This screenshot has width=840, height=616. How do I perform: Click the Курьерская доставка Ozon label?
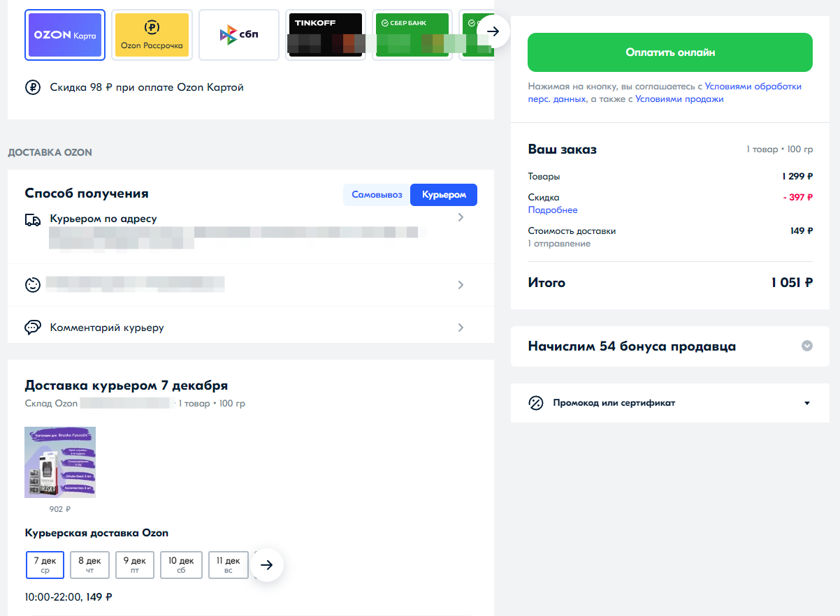coord(96,533)
